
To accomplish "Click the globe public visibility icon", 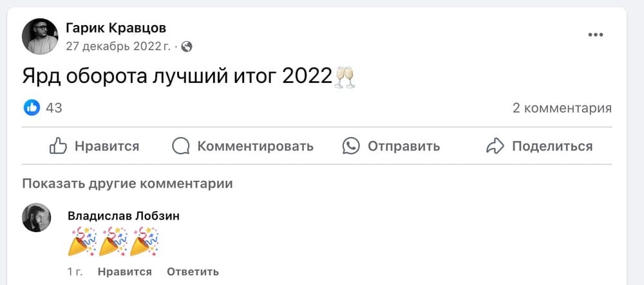I will [187, 47].
